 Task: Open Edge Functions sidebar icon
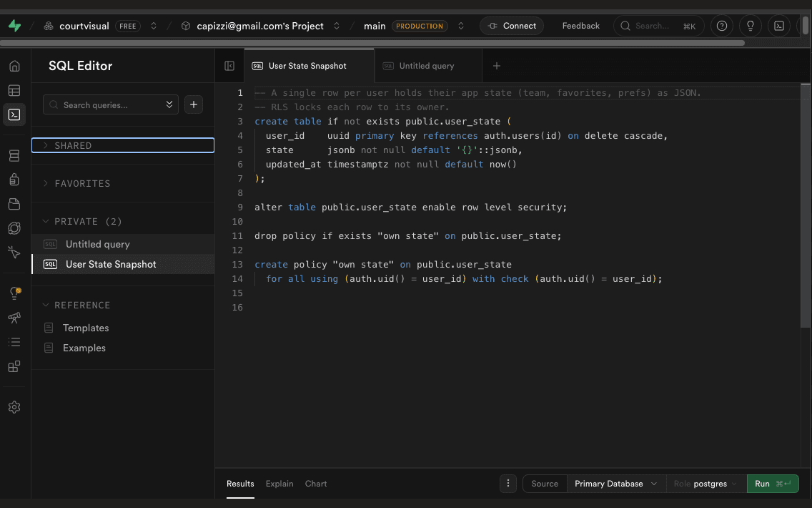click(x=14, y=228)
